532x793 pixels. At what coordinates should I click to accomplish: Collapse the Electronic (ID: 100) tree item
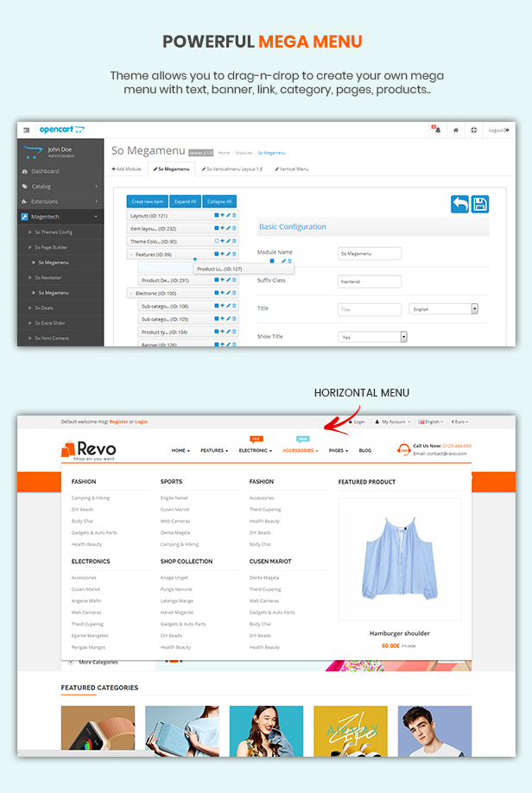coord(130,293)
